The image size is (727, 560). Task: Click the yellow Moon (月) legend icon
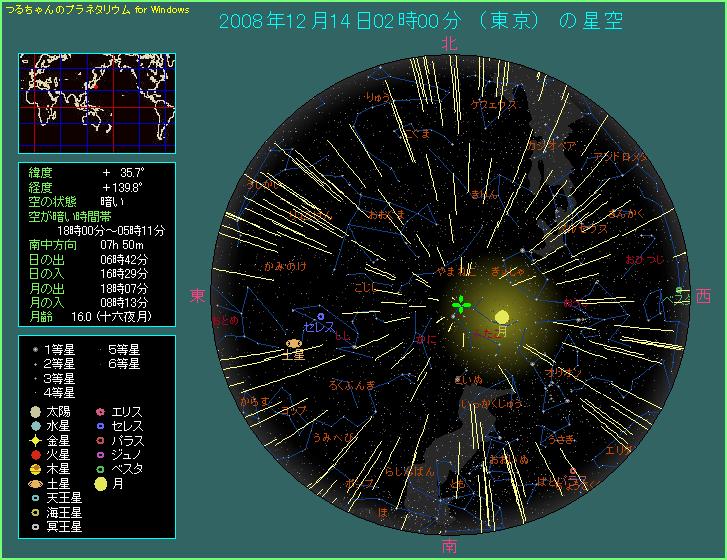[100, 482]
